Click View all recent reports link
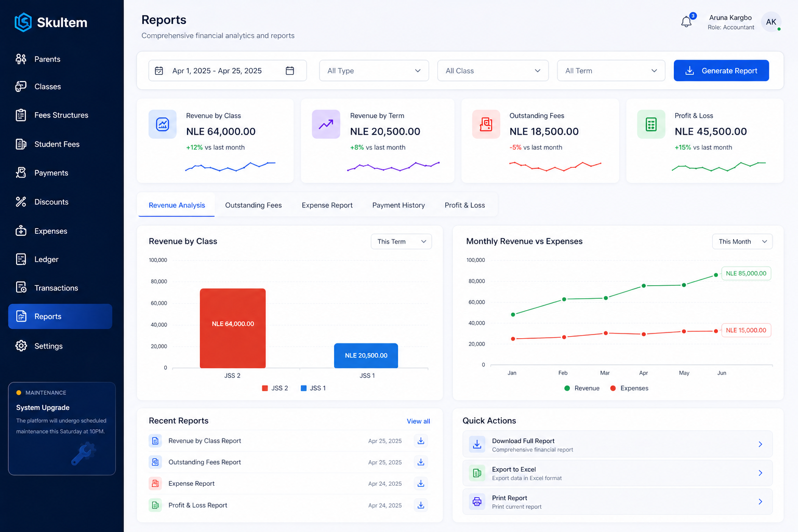Image resolution: width=798 pixels, height=532 pixels. point(418,421)
